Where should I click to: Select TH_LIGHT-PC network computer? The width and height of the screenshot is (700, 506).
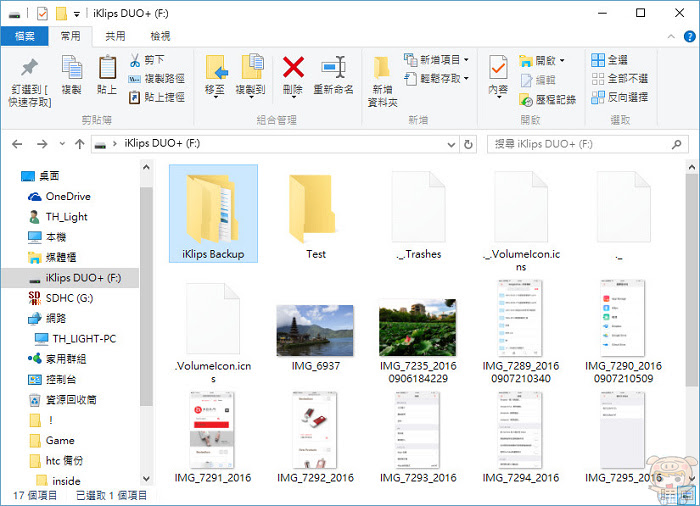pos(75,339)
